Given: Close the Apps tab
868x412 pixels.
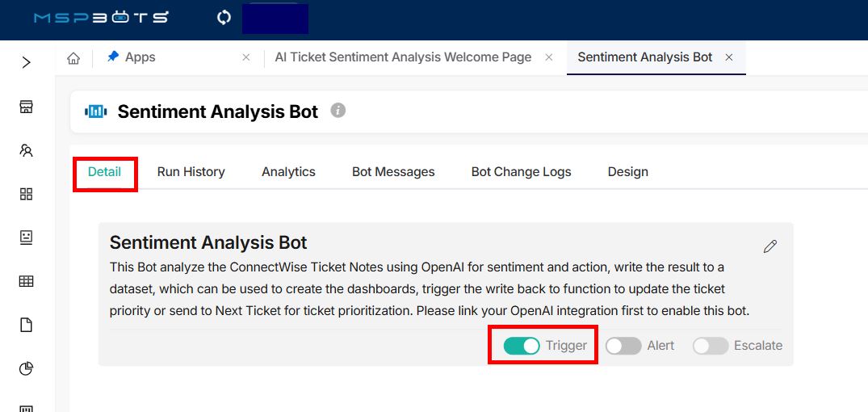Looking at the screenshot, I should 246,57.
